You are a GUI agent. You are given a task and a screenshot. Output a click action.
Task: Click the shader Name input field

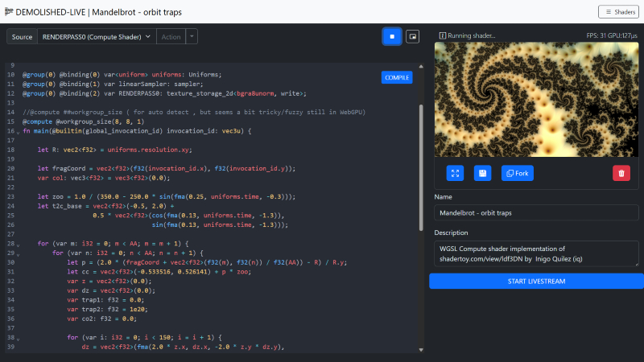coord(536,213)
